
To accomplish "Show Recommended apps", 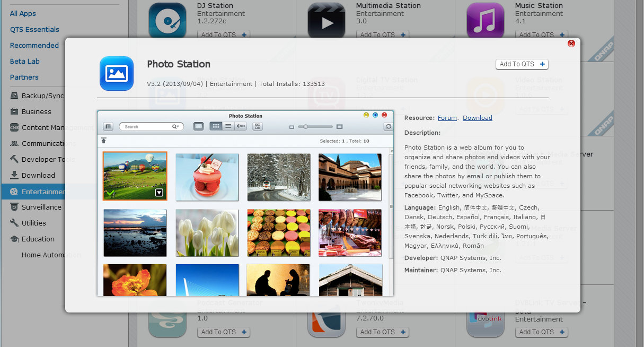I will tap(34, 45).
